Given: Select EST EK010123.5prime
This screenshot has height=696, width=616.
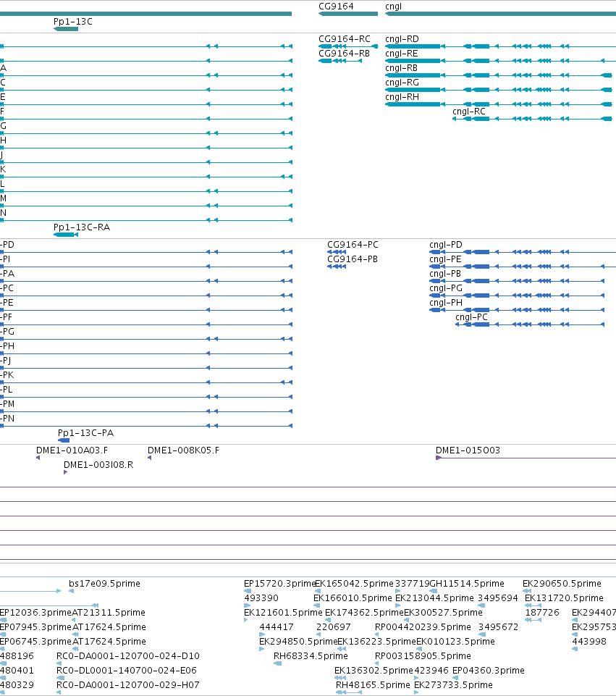Looking at the screenshot, I should (x=455, y=642).
